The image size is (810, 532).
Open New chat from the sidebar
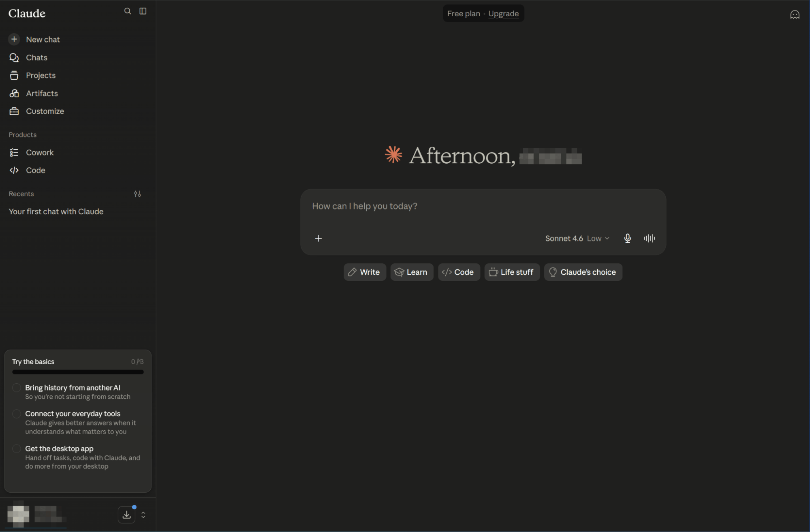(43, 39)
